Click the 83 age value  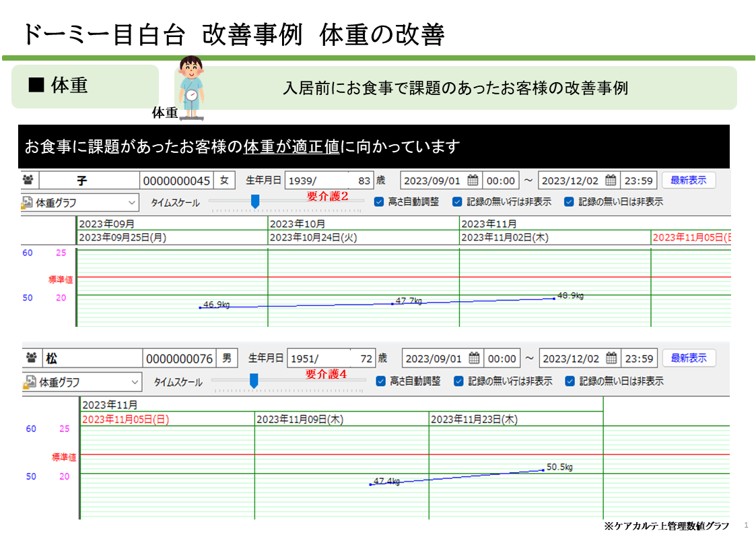click(364, 181)
